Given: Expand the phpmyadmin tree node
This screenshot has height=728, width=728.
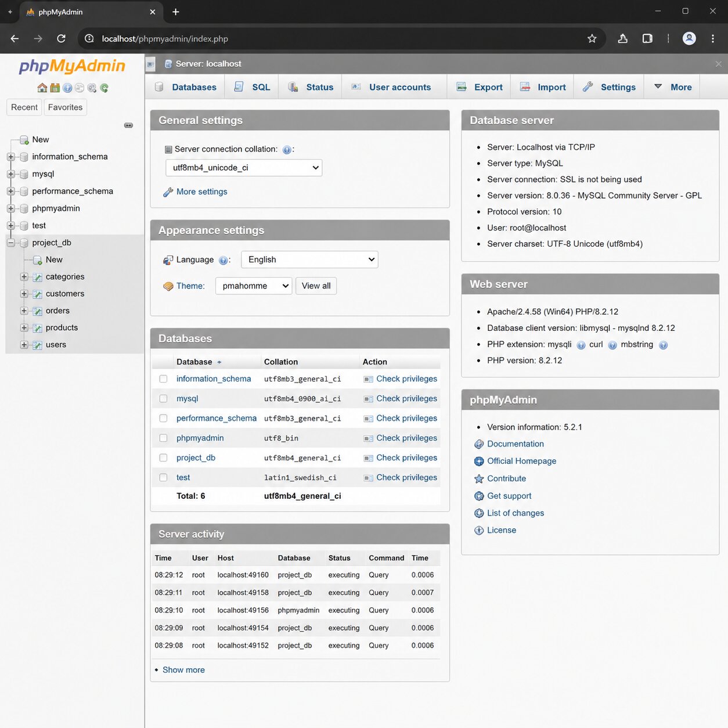Looking at the screenshot, I should (x=10, y=208).
